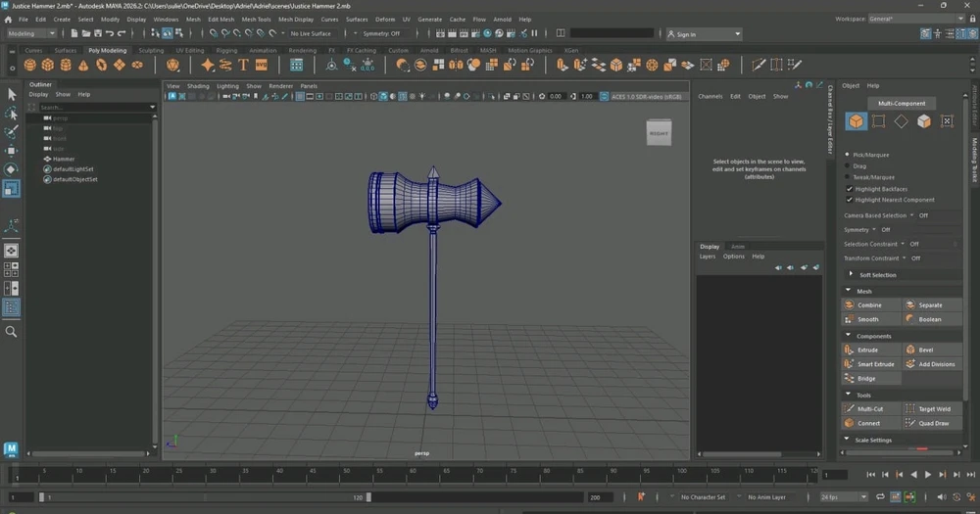Expand the Soft Selection section
This screenshot has height=514, width=980.
(x=877, y=275)
